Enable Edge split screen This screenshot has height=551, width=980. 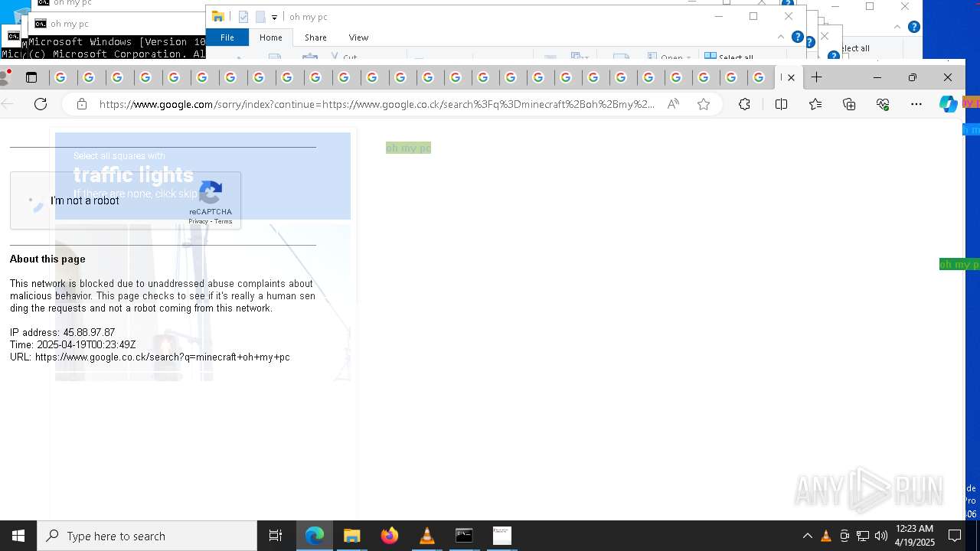pos(781,104)
